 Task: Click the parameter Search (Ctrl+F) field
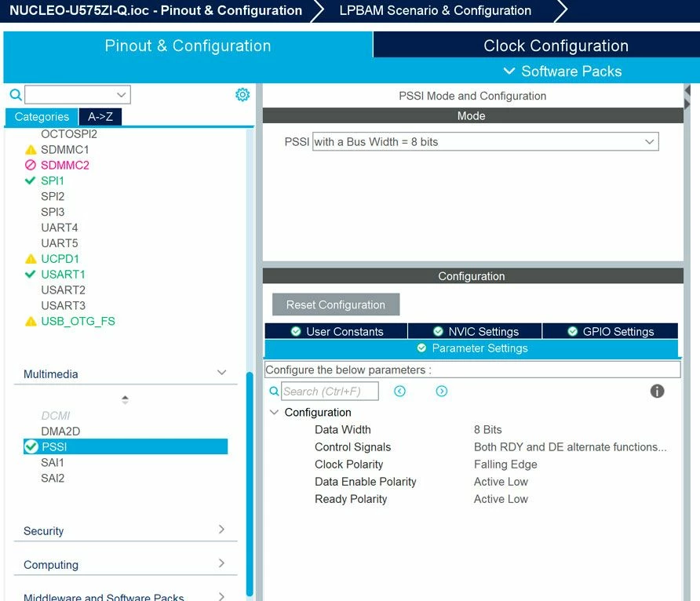click(330, 392)
